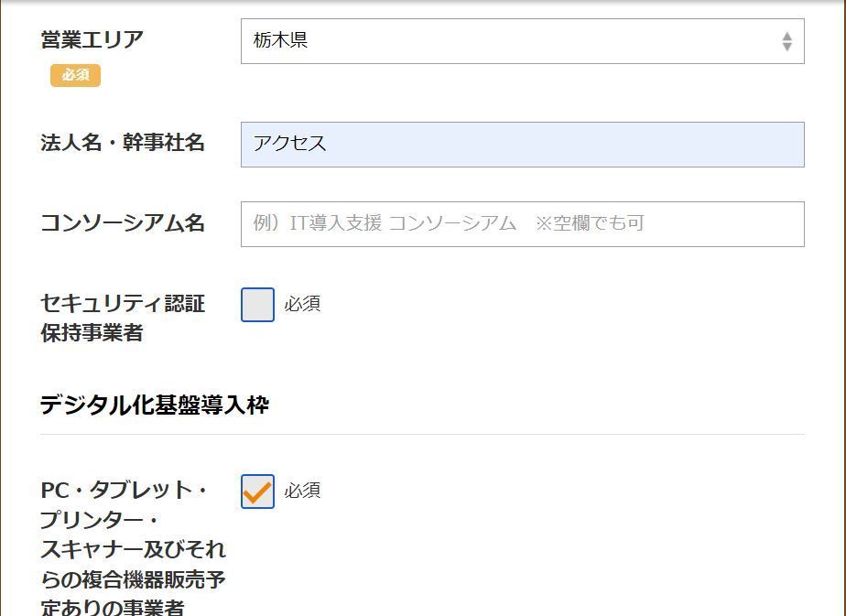The width and height of the screenshot is (846, 616).
Task: Click the PC・タブレット・プリンター label text
Action: (133, 547)
